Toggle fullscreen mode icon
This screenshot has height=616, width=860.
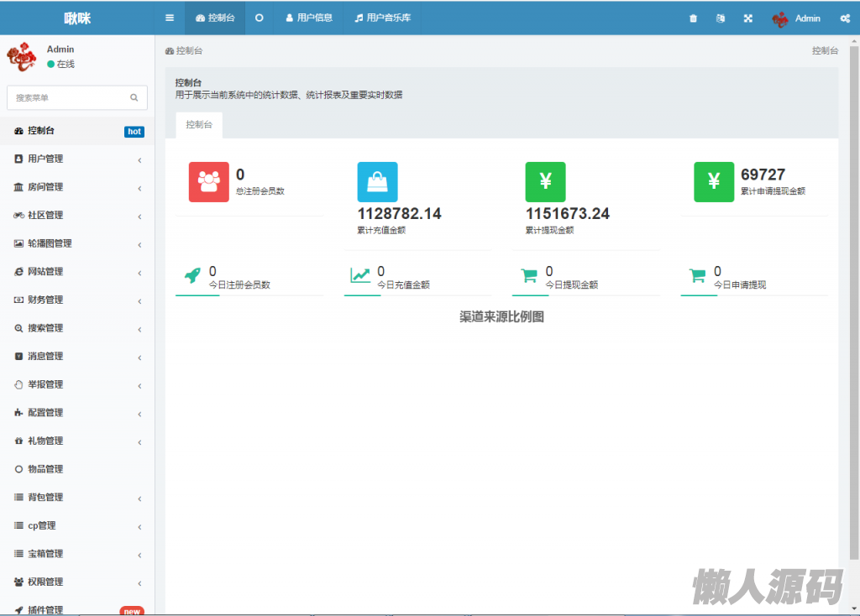coord(748,18)
